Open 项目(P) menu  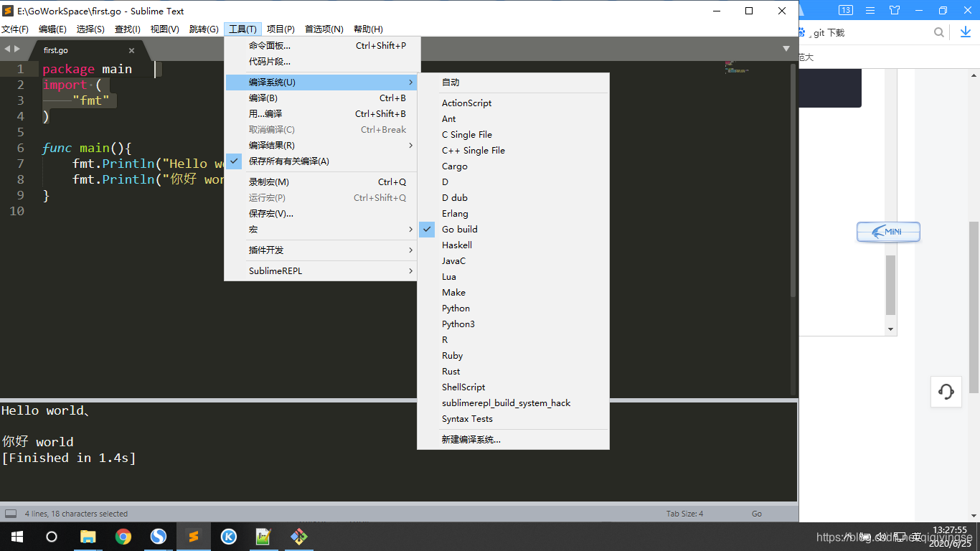coord(281,29)
